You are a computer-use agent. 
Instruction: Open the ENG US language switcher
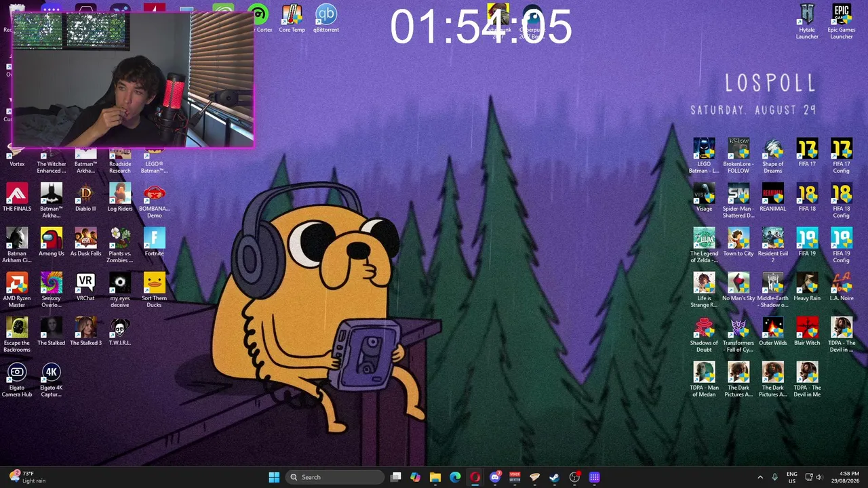point(792,477)
